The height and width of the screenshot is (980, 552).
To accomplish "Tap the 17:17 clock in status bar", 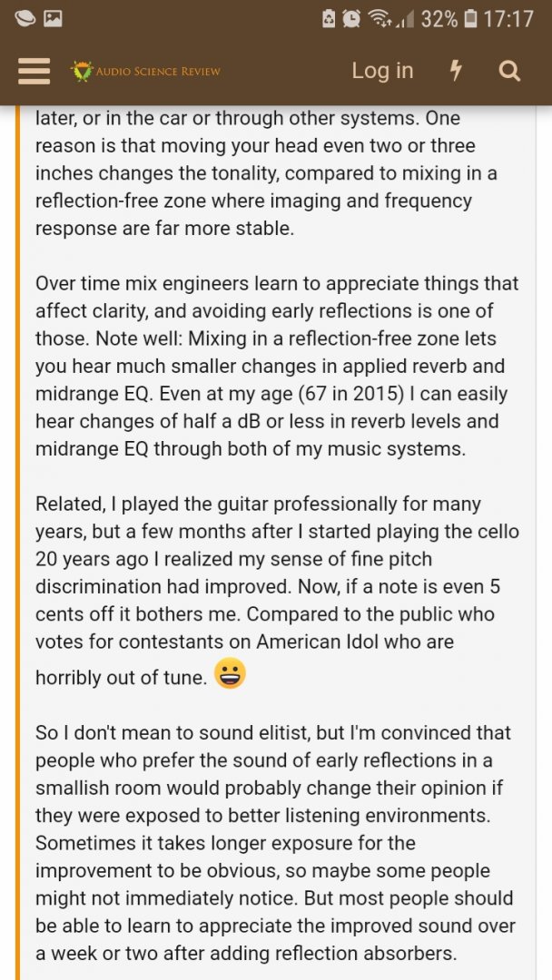I will [508, 19].
